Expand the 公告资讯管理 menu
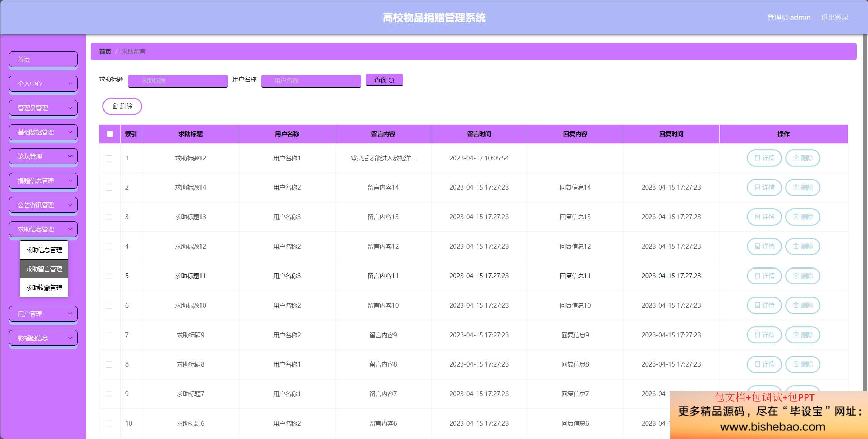The image size is (868, 439). (43, 205)
